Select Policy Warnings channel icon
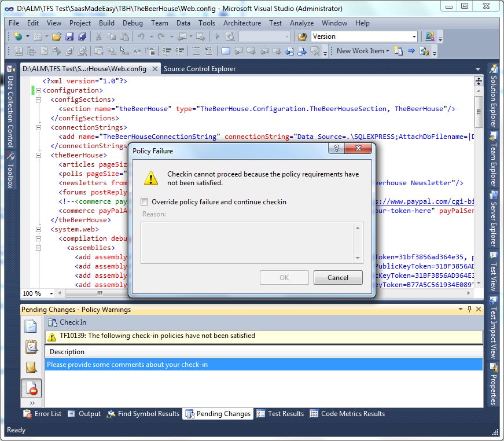Screen dimensions: 504x441 point(31,388)
